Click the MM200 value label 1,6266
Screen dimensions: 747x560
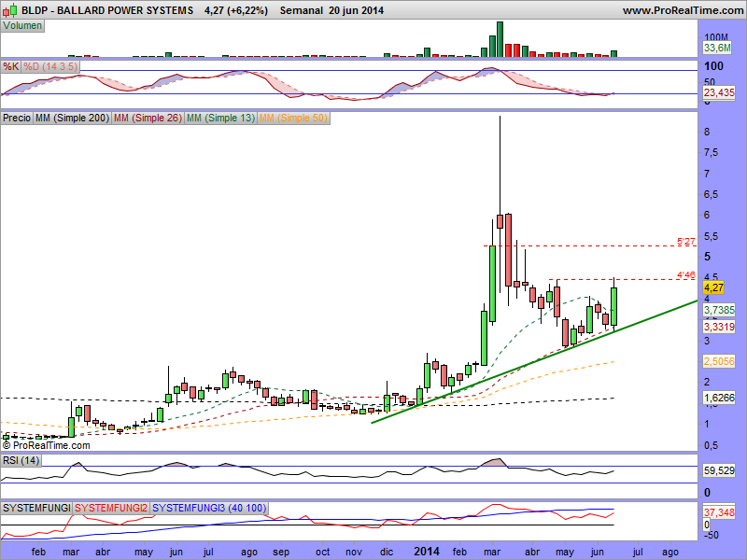coord(719,398)
